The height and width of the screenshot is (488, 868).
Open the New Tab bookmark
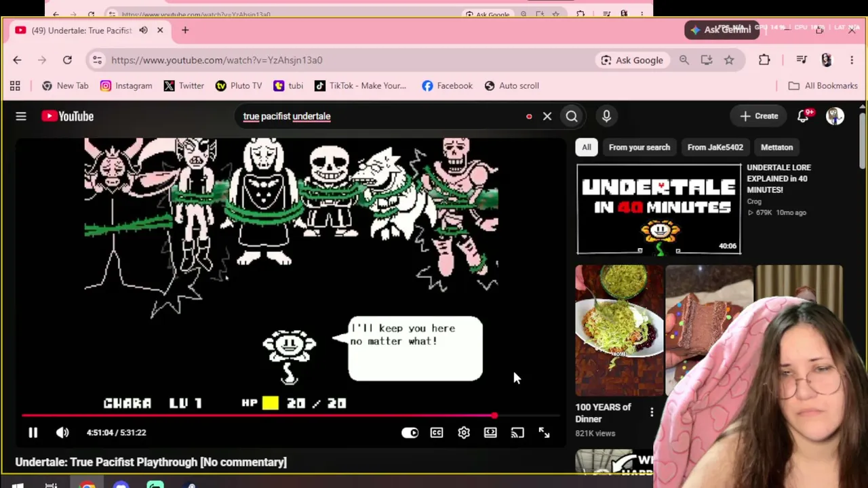[x=65, y=86]
